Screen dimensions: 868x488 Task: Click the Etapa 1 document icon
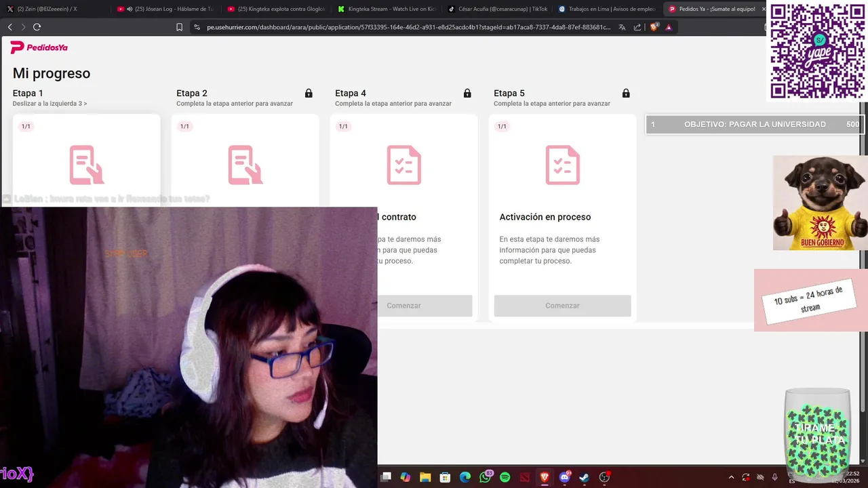[87, 165]
